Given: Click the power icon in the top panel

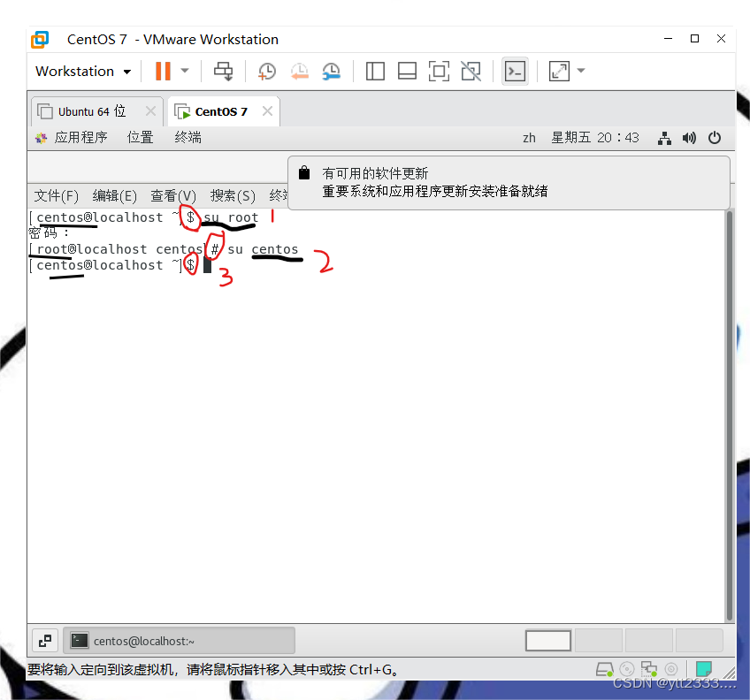Looking at the screenshot, I should 715,138.
